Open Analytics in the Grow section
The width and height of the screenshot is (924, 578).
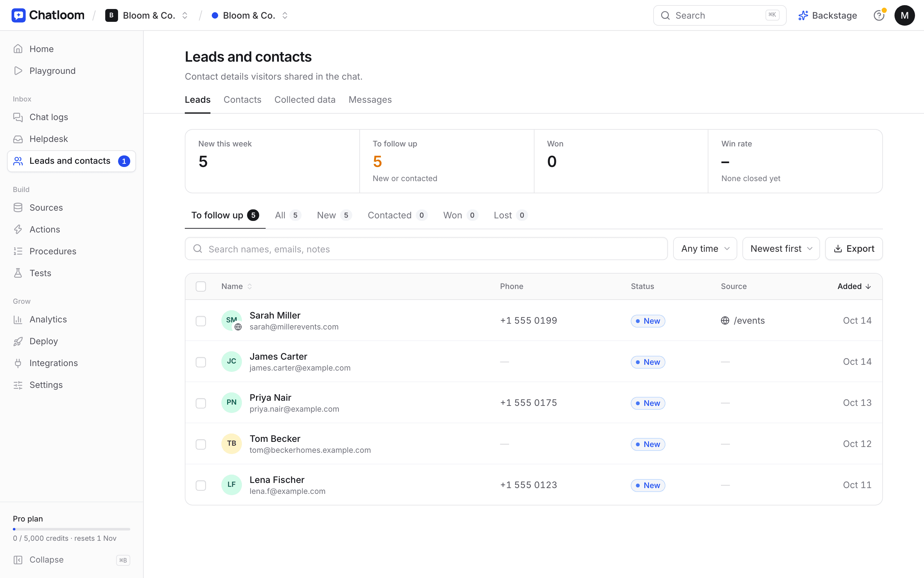72,319
